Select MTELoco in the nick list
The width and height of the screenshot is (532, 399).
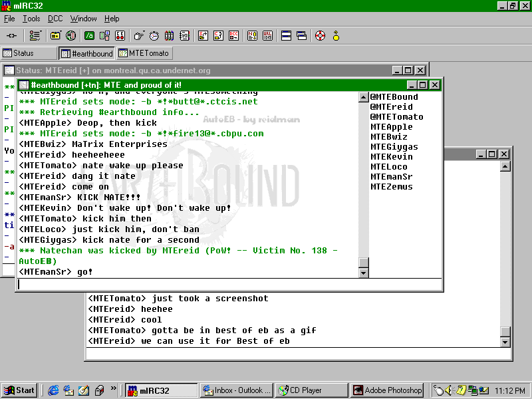pos(389,167)
